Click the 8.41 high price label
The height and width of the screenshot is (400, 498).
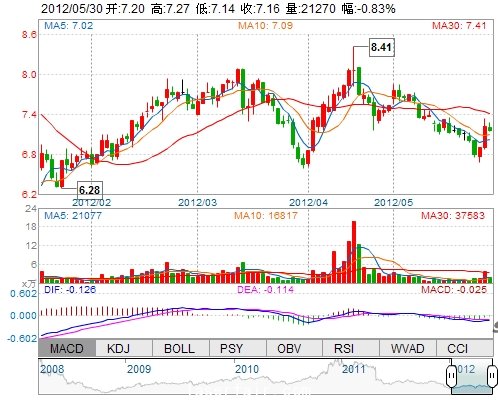pyautogui.click(x=381, y=47)
